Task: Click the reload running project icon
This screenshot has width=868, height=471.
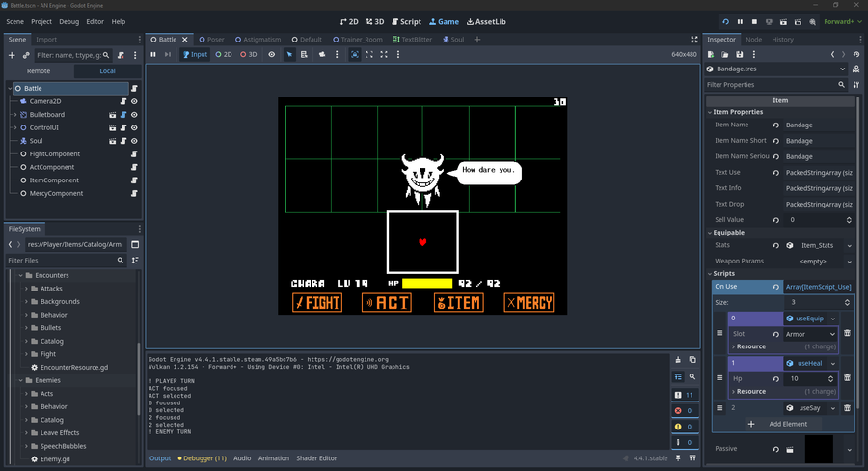Action: click(725, 21)
